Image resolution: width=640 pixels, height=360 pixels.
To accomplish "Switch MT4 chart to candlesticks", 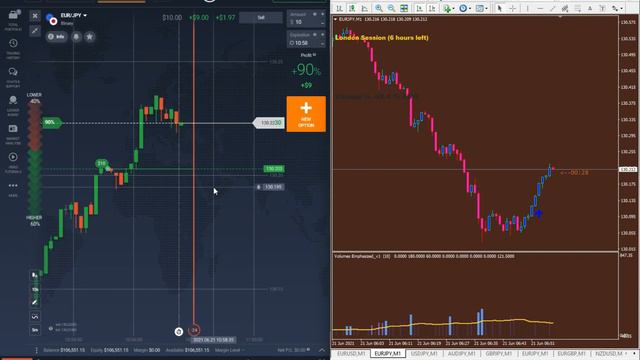I will pos(352,8).
